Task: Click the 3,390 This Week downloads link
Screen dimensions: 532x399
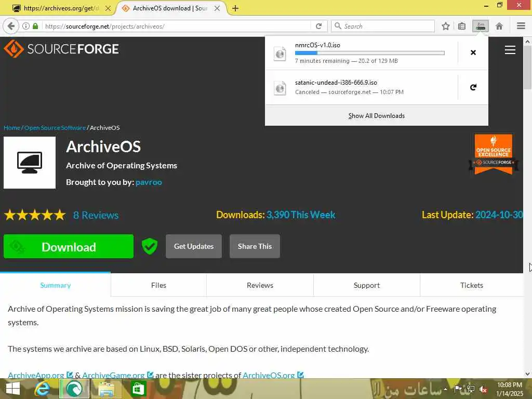Action: (301, 215)
